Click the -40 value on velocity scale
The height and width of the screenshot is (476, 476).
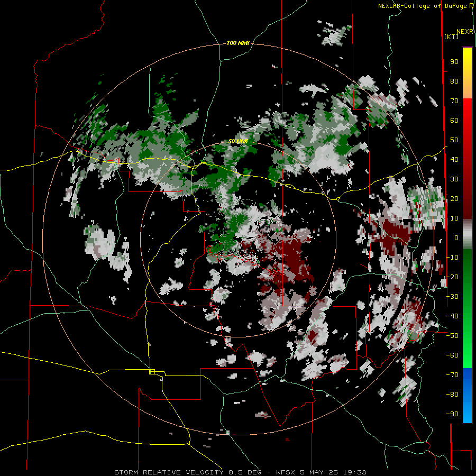452,316
